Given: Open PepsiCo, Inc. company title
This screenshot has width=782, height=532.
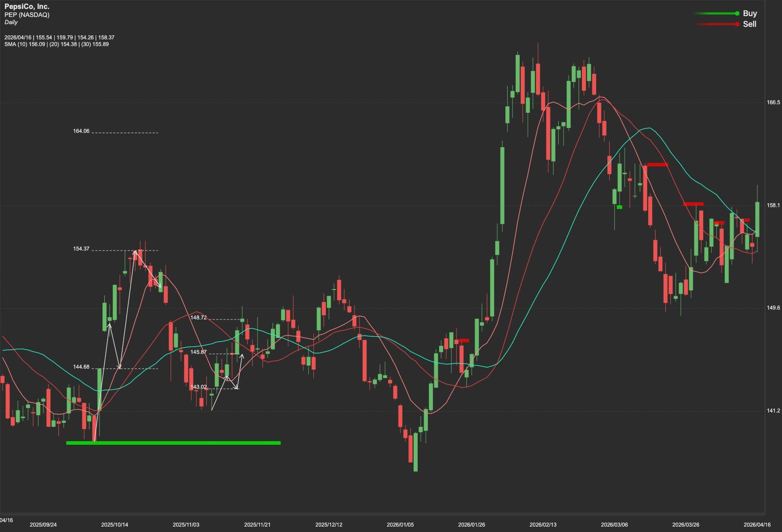Looking at the screenshot, I should tap(27, 6).
